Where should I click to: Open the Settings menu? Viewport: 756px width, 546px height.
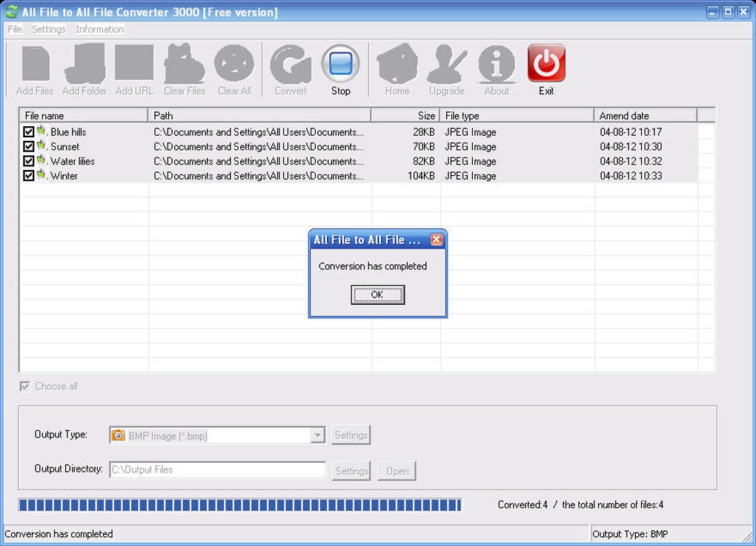coord(48,29)
